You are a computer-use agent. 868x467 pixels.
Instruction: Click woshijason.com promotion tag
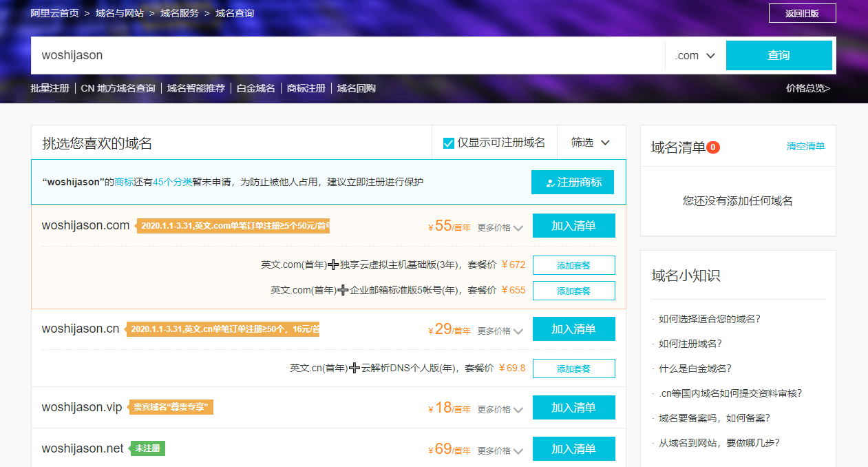click(x=233, y=225)
